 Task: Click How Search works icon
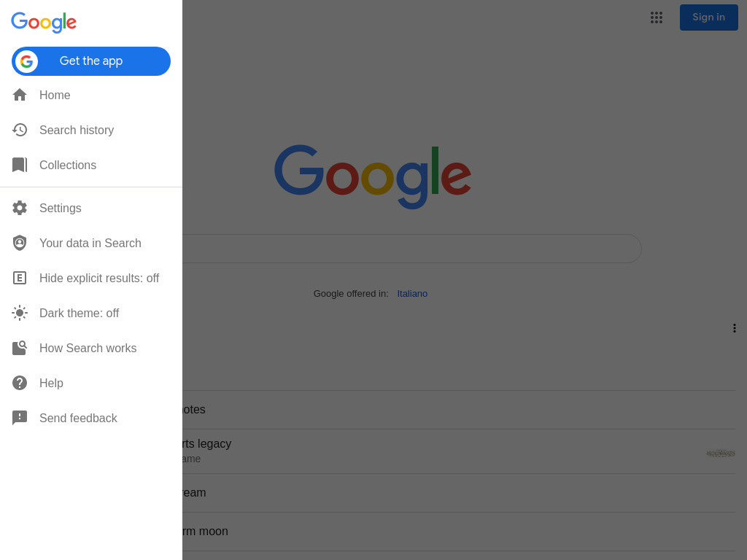[20, 348]
